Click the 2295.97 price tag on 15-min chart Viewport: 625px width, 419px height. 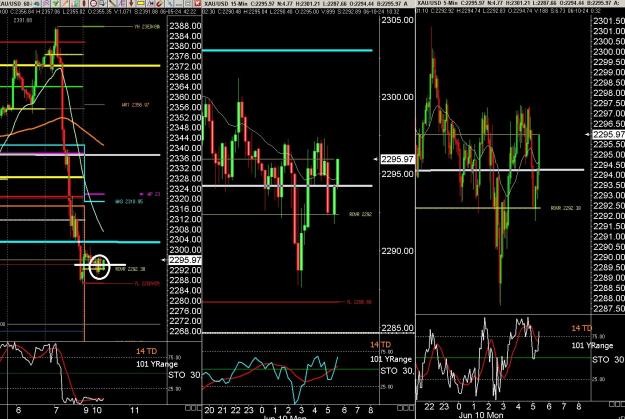tap(397, 159)
